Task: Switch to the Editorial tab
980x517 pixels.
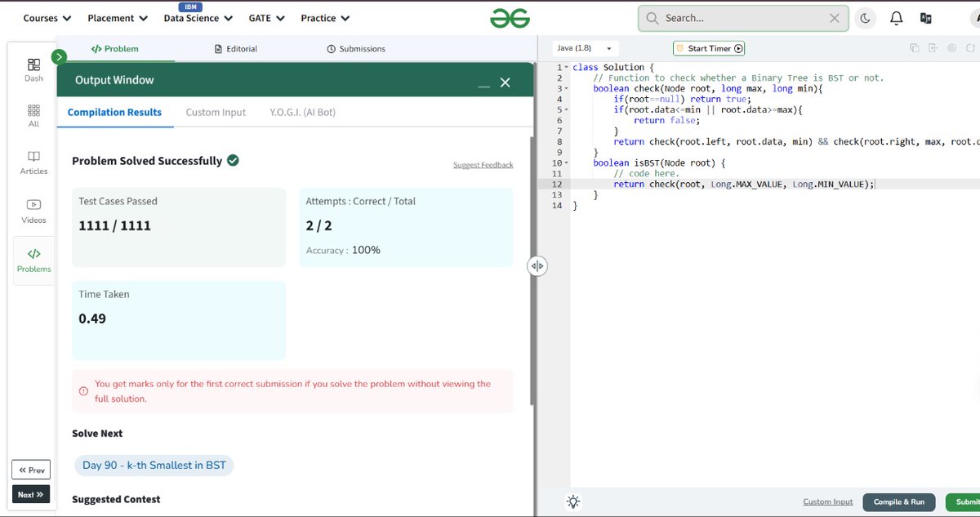Action: click(x=236, y=48)
